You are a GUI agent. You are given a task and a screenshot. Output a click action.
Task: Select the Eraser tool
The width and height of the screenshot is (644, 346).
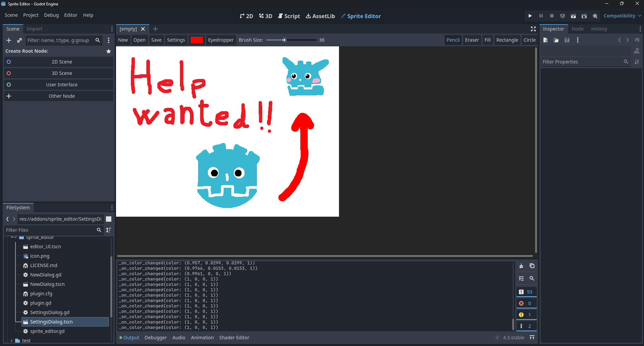pos(472,40)
